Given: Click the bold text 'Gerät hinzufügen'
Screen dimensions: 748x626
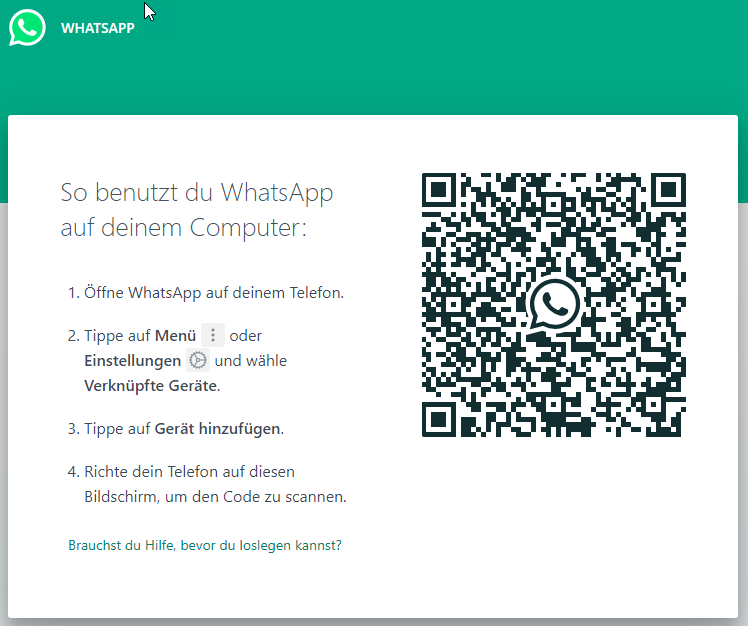Looking at the screenshot, I should 217,429.
